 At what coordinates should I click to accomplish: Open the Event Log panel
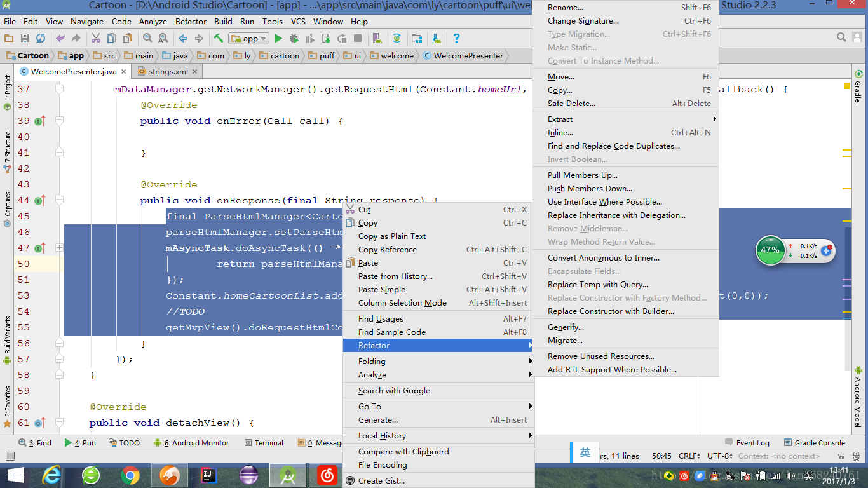(747, 443)
